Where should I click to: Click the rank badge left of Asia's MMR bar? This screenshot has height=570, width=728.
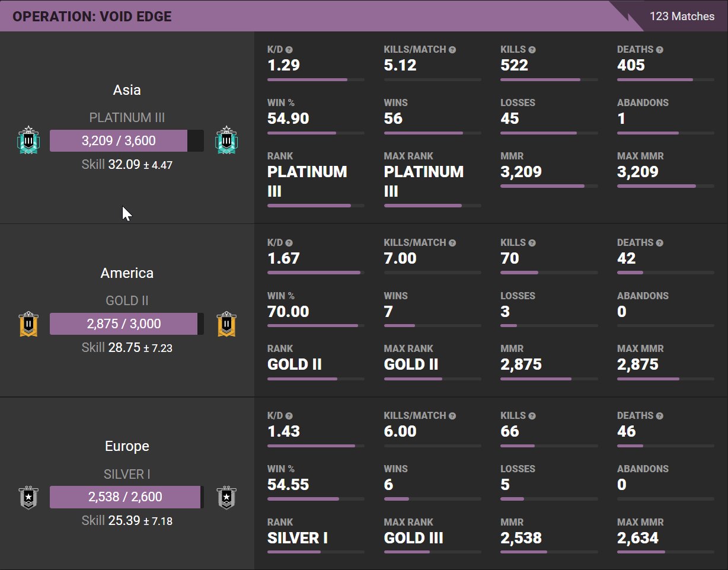pos(28,140)
